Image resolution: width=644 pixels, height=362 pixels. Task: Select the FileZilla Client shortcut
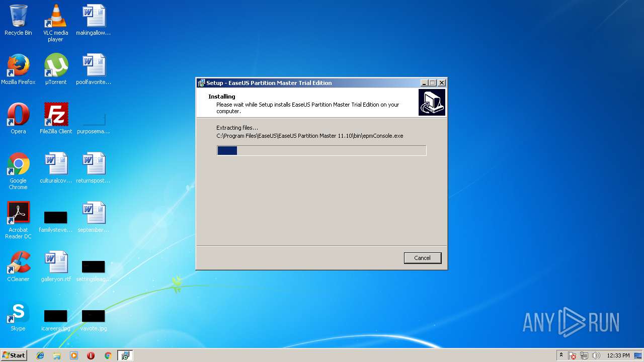point(56,119)
